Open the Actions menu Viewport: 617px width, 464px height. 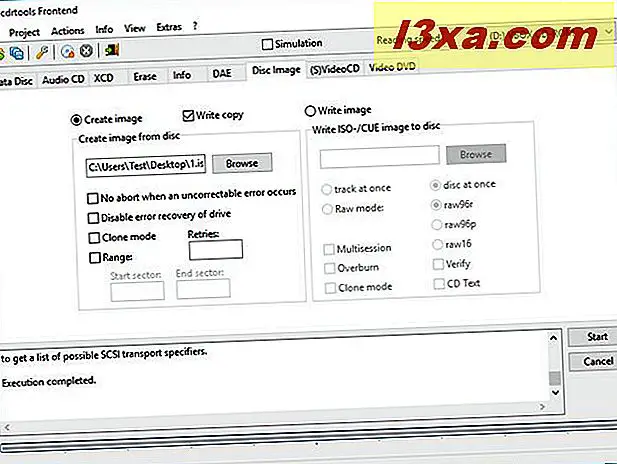(68, 31)
